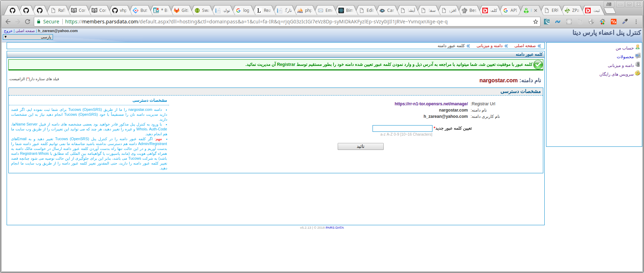The height and width of the screenshot is (273, 644).
Task: Click the domain username h_zarean@yahoo.com value
Action: click(x=446, y=116)
